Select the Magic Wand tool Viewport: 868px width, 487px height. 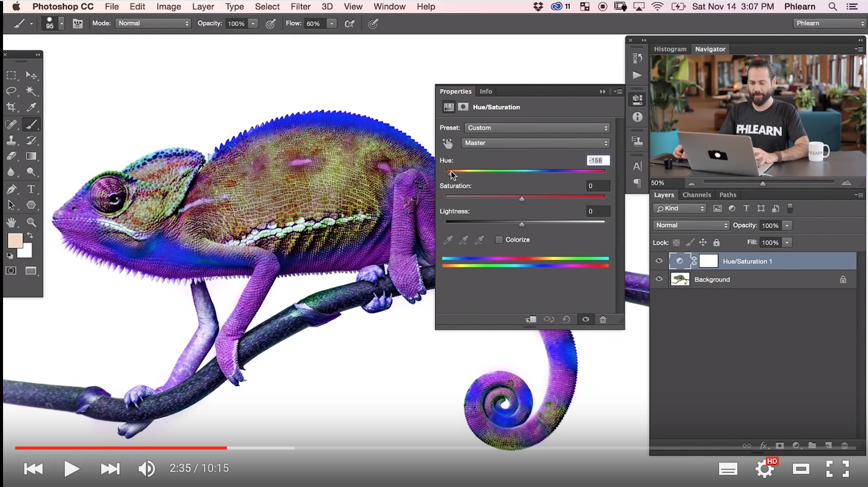(31, 91)
